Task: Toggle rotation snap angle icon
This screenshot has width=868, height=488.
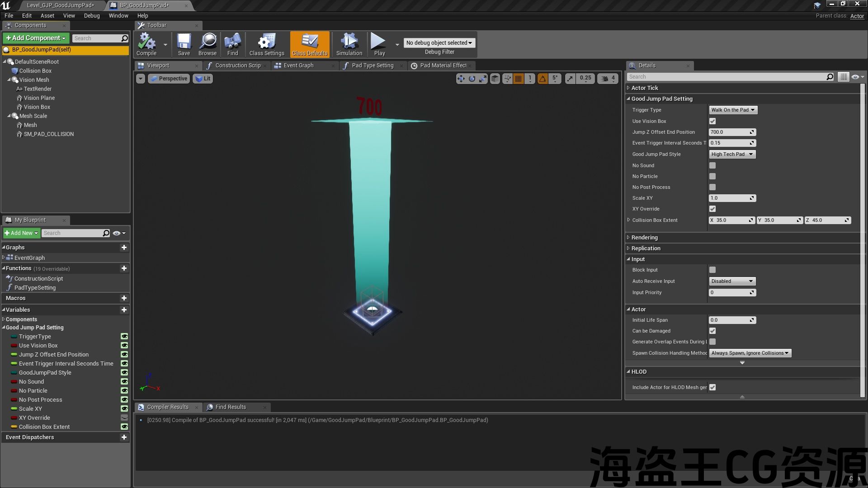Action: click(542, 79)
